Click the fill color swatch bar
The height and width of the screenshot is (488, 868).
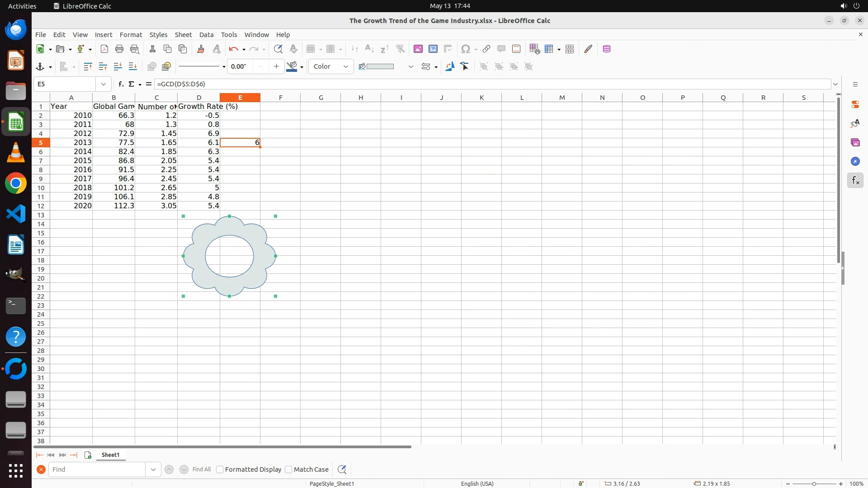(380, 67)
